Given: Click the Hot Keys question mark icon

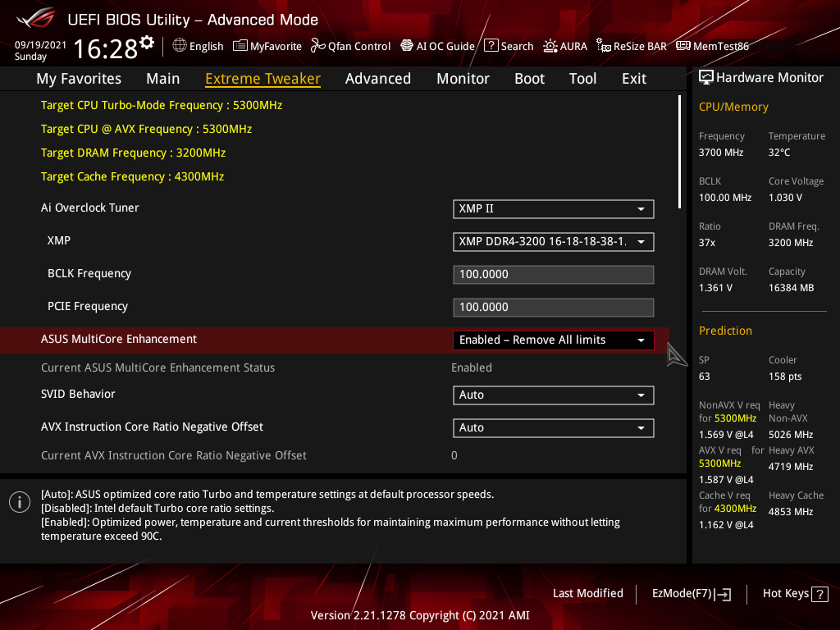Looking at the screenshot, I should 819,594.
